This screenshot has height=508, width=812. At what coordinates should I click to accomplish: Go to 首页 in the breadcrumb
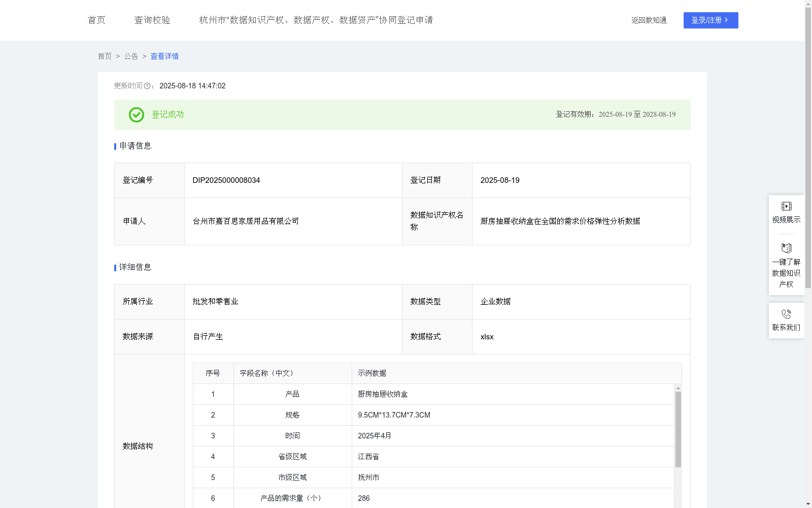pyautogui.click(x=105, y=56)
